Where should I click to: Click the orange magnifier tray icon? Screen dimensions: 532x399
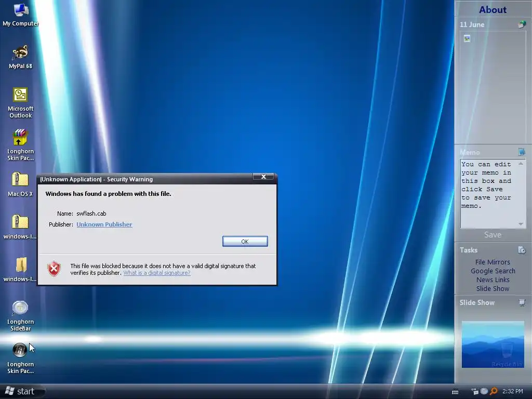click(494, 391)
